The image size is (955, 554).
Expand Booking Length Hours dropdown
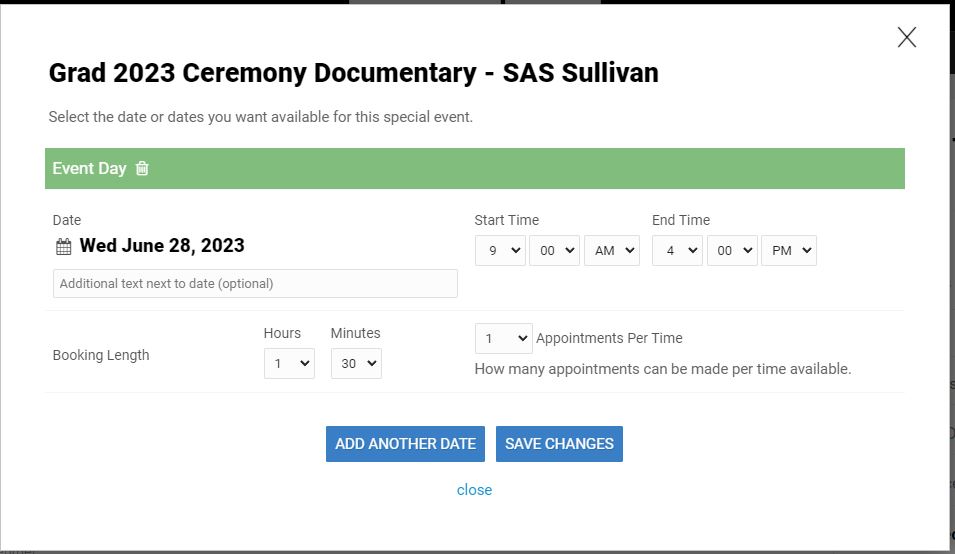click(x=289, y=363)
